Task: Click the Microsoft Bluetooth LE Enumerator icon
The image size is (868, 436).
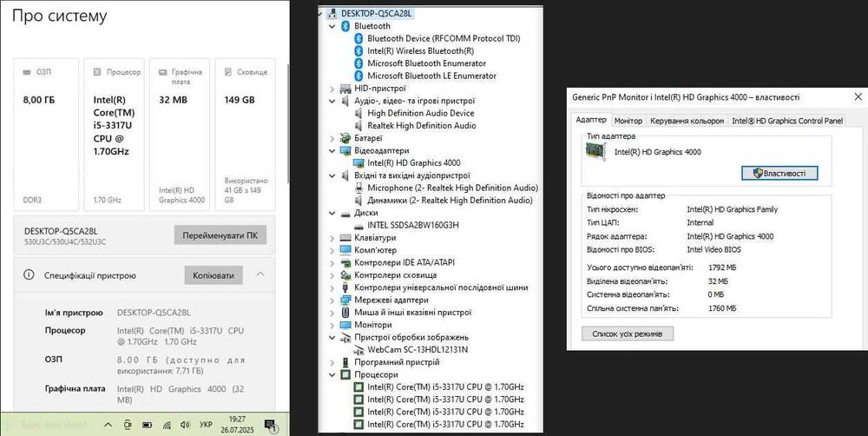Action: pyautogui.click(x=358, y=76)
